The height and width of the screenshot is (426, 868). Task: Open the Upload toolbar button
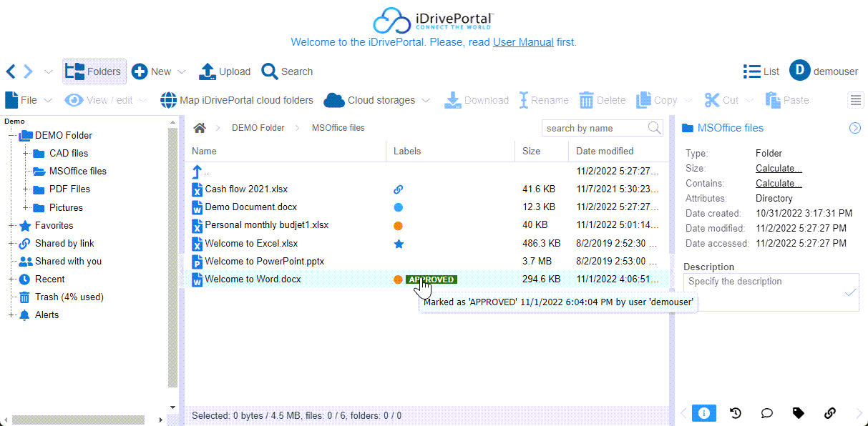224,71
